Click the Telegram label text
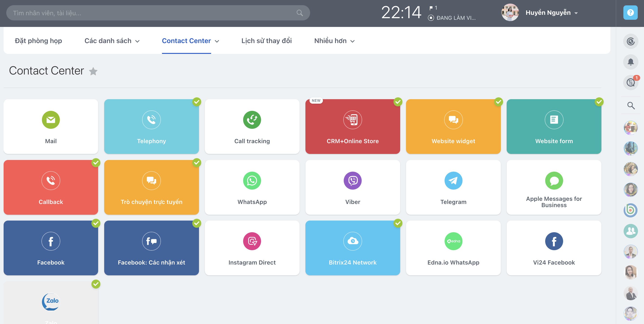The width and height of the screenshot is (644, 324). tap(453, 202)
